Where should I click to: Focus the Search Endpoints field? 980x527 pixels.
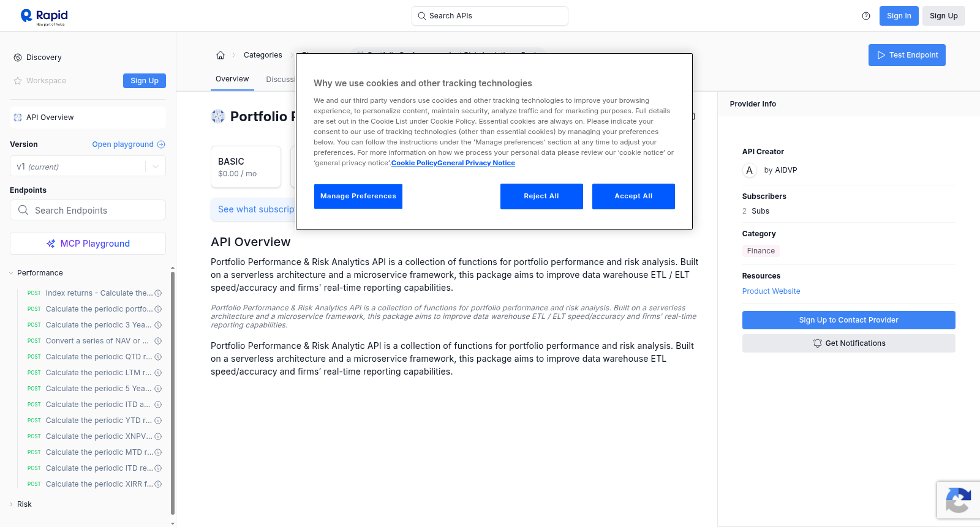88,210
